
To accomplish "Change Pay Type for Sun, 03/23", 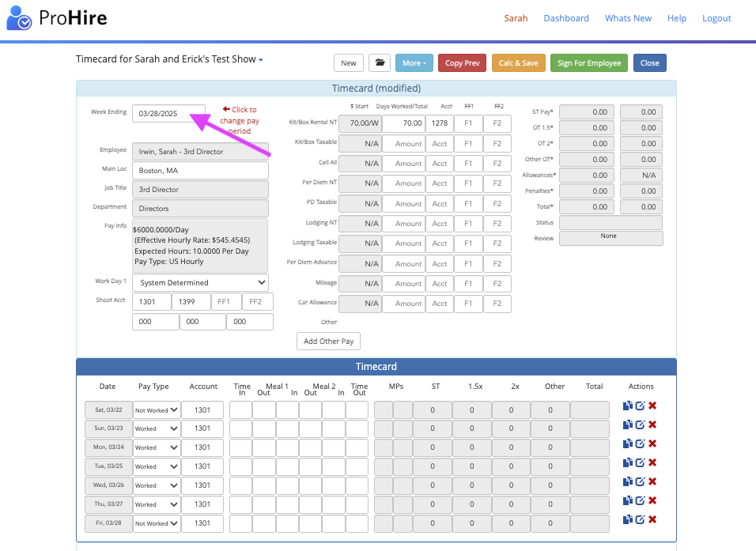I will pyautogui.click(x=157, y=428).
